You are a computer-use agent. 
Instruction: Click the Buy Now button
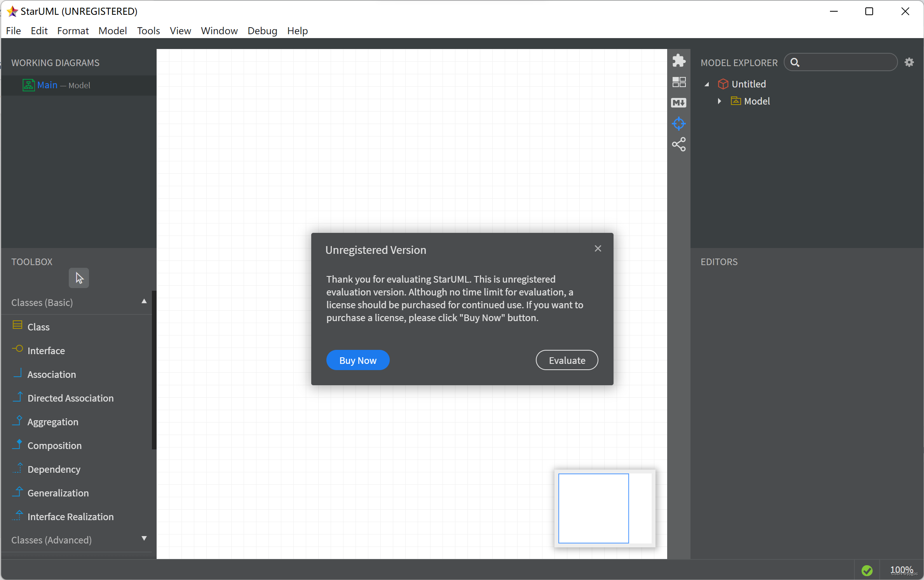tap(357, 360)
